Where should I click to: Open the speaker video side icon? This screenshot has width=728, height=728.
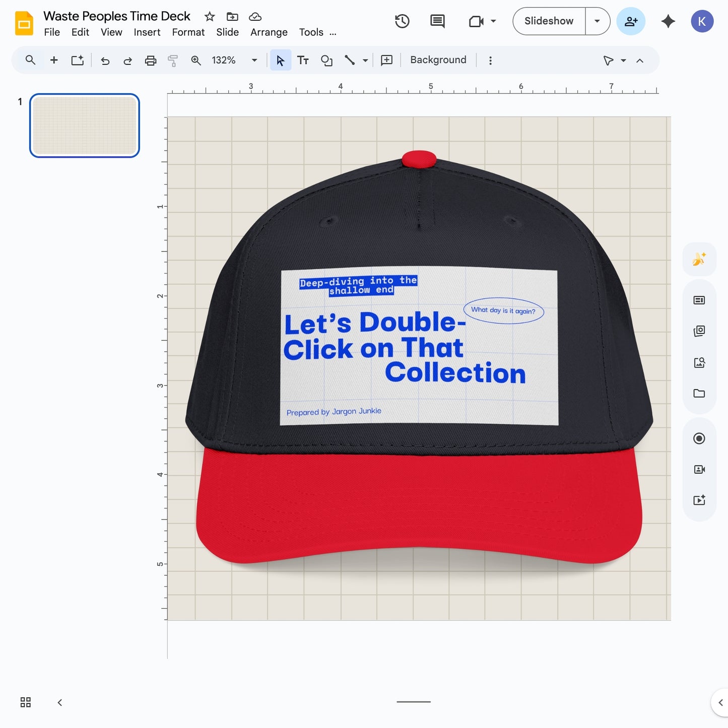699,470
